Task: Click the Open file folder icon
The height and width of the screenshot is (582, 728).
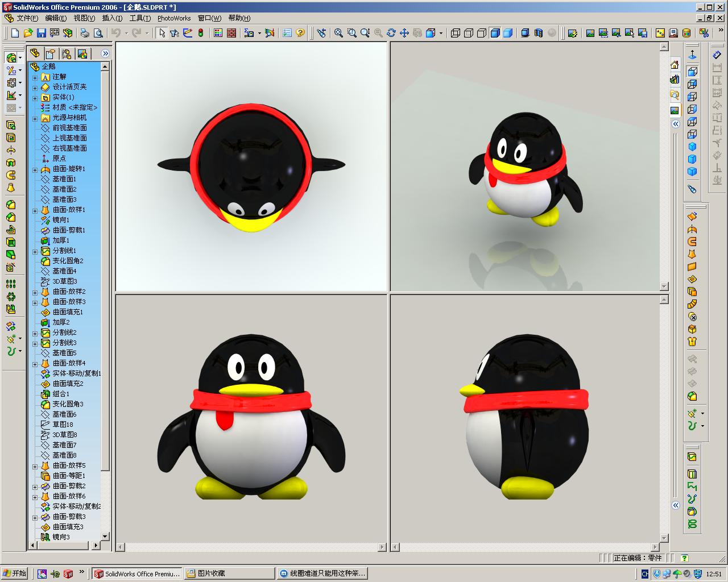Action: pos(28,33)
